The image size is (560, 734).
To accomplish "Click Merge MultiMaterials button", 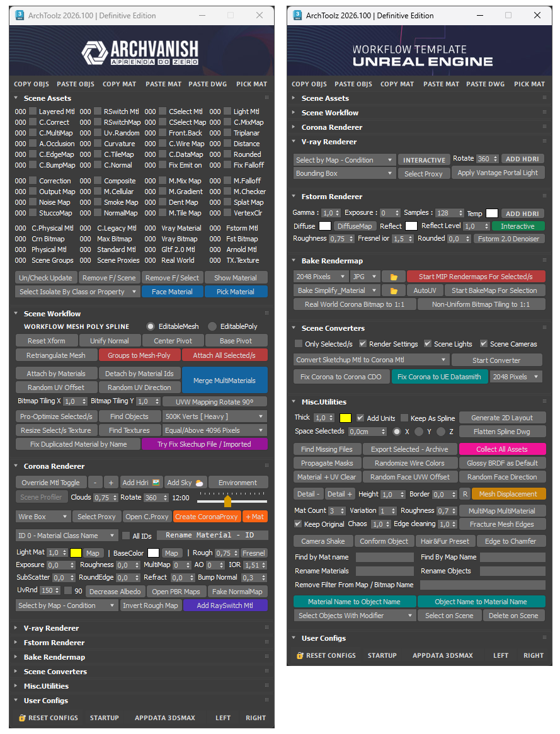I will (x=224, y=380).
